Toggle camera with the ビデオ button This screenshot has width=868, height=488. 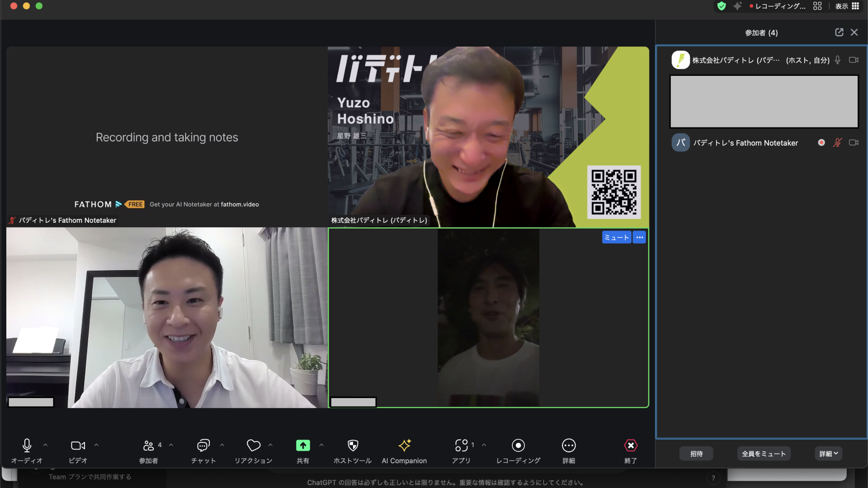tap(78, 450)
